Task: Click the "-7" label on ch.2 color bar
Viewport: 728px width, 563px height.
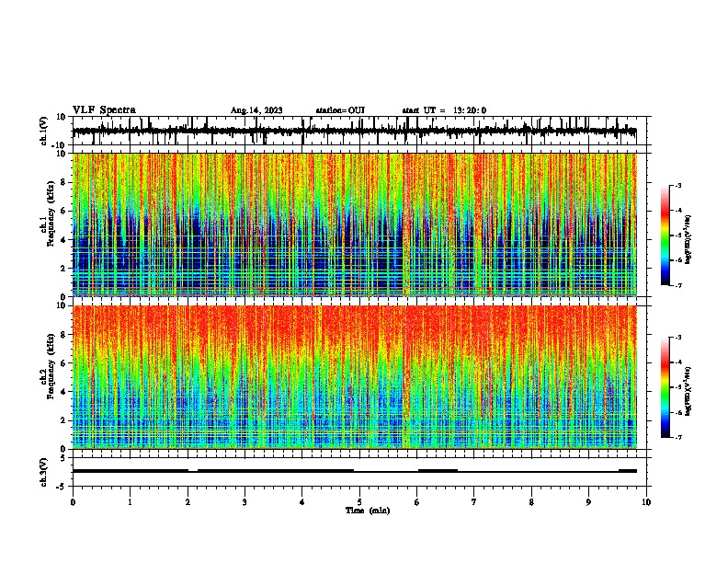Action: pyautogui.click(x=677, y=437)
